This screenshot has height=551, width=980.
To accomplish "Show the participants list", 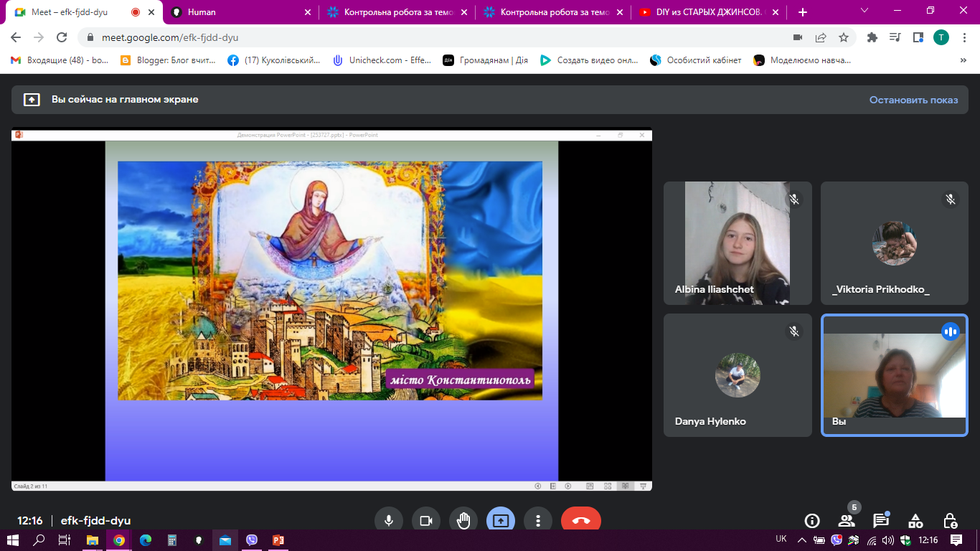I will [x=847, y=521].
